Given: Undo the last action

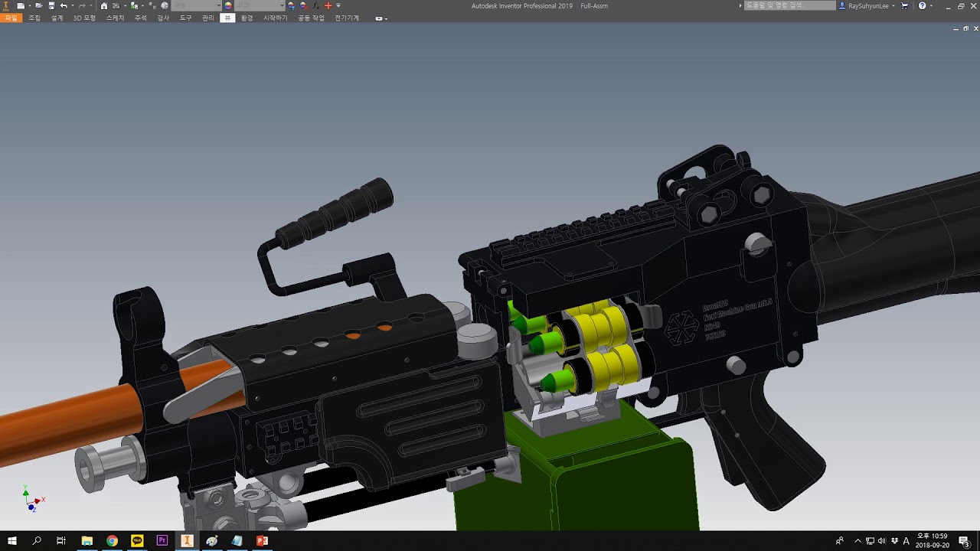Looking at the screenshot, I should [x=64, y=5].
